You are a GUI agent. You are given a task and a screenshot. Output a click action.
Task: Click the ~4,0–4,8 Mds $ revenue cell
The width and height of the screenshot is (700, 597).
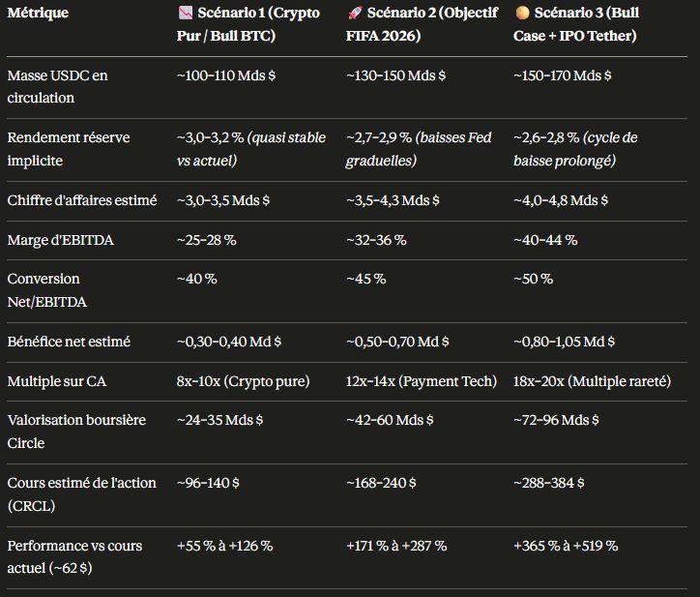tap(561, 200)
